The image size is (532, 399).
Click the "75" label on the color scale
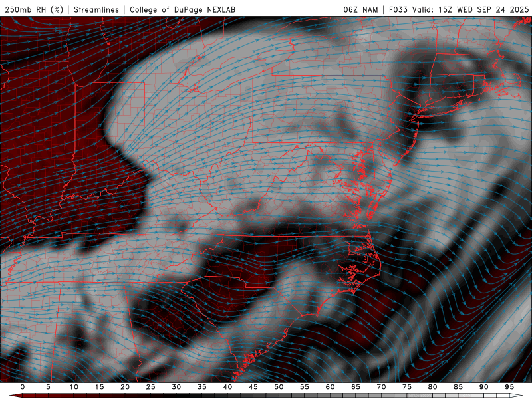407,387
